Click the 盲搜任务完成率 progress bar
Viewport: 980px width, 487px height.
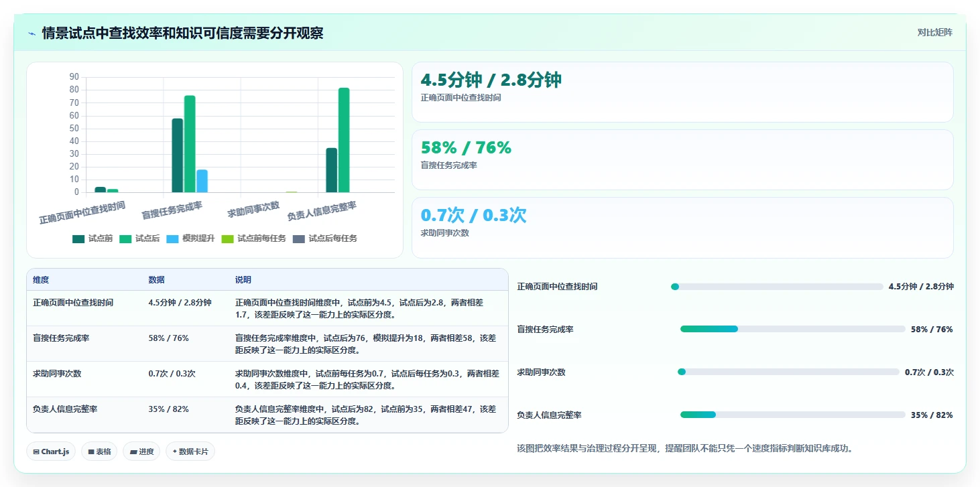pos(793,329)
